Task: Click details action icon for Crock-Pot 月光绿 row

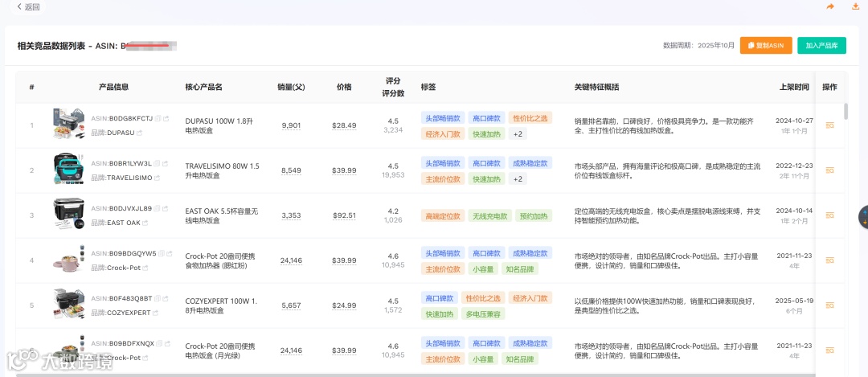Action: 829,350
